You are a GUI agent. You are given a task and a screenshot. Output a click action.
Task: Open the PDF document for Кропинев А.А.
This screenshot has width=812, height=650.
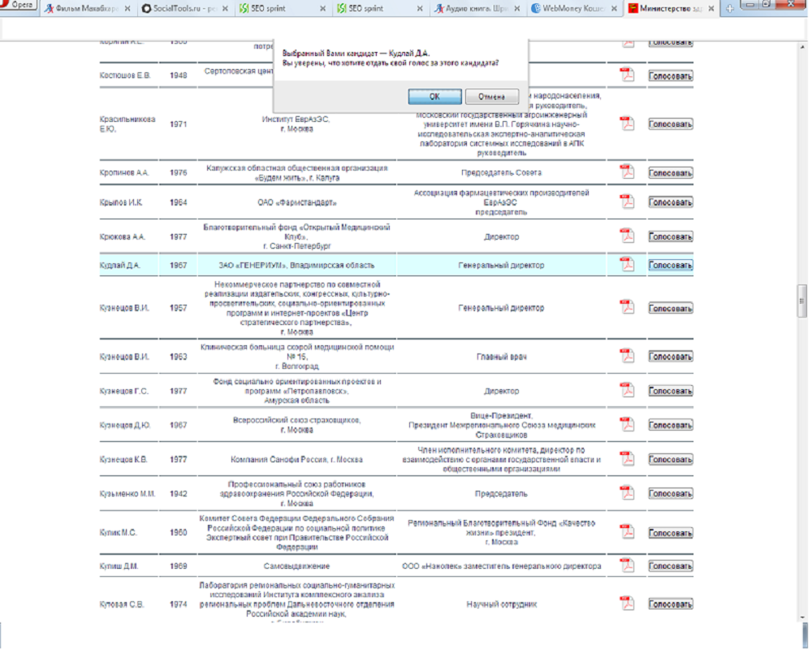point(627,171)
